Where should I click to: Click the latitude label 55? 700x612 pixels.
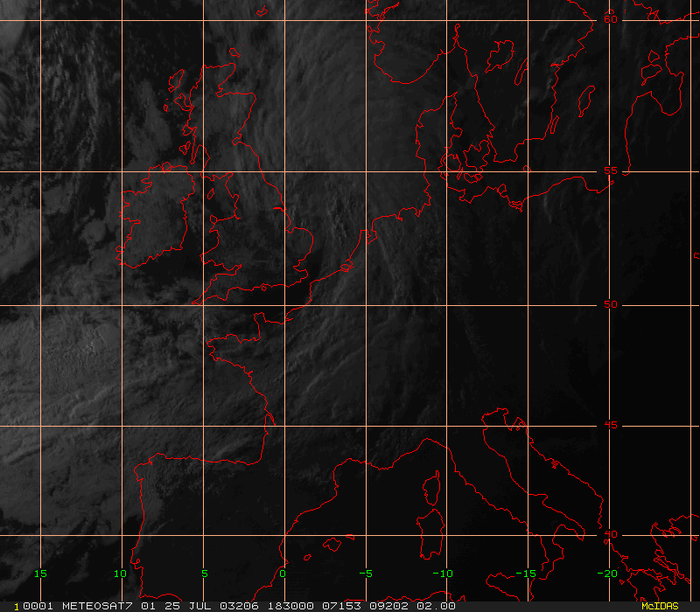[610, 170]
